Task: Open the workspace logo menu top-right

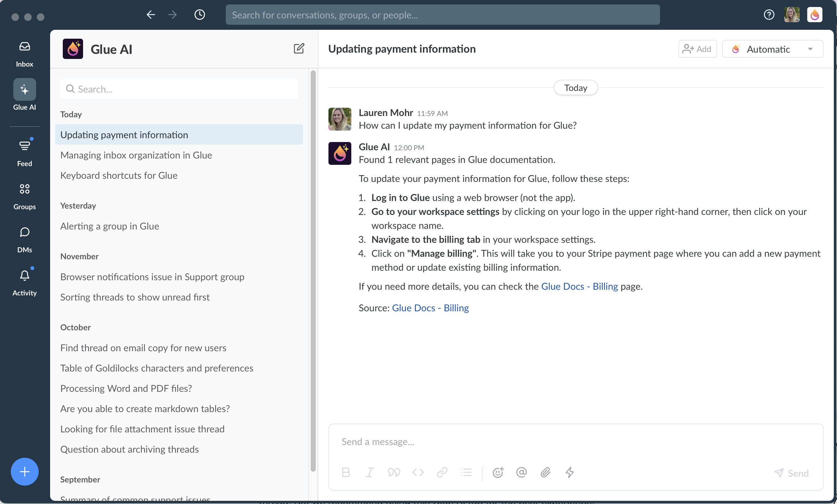Action: coord(814,15)
